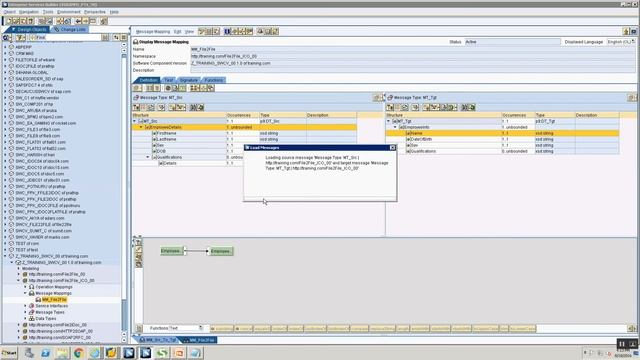640x360 pixels.
Task: Click the information icon in editor toolbar
Action: pos(227,31)
